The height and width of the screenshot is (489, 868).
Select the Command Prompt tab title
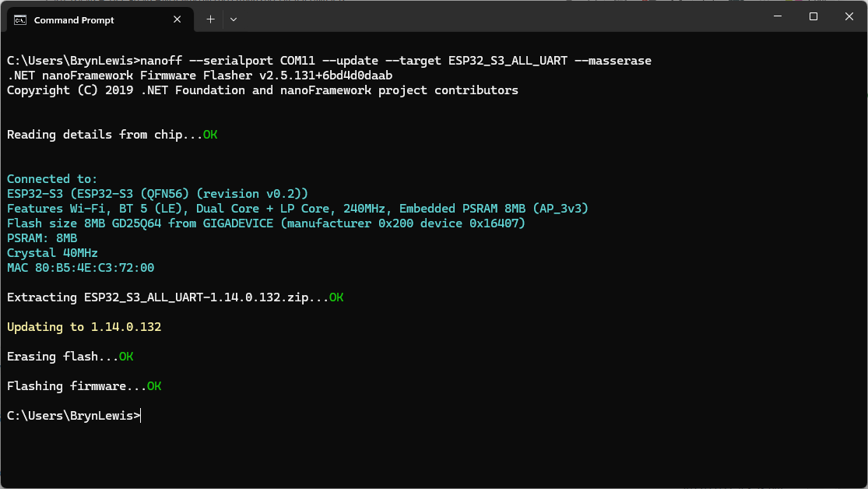click(74, 20)
